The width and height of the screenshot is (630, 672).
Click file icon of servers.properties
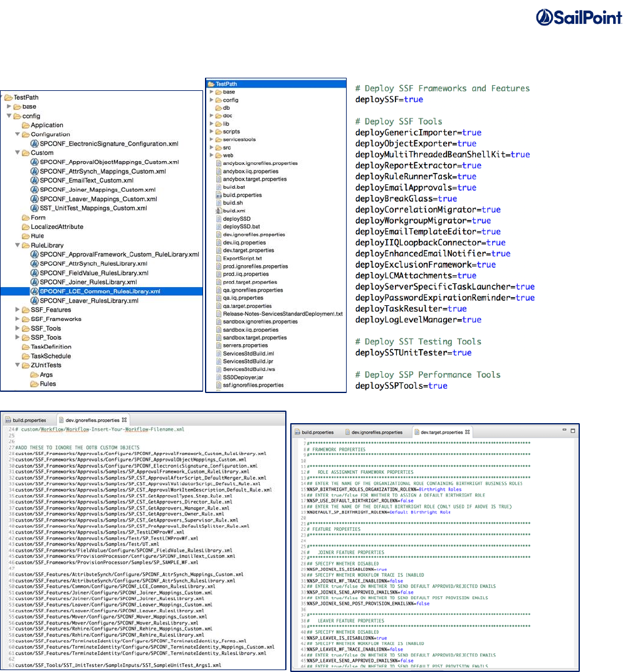coord(219,345)
